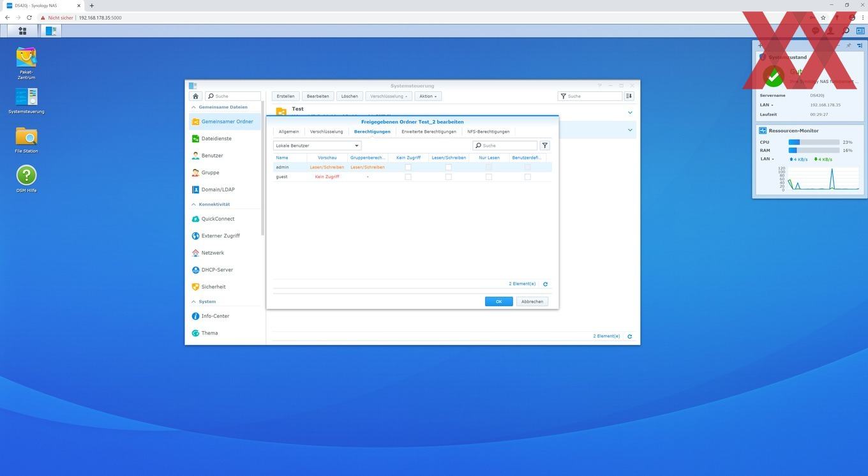The width and height of the screenshot is (868, 476).
Task: Click the home icon in Systemsteuerung
Action: point(196,96)
